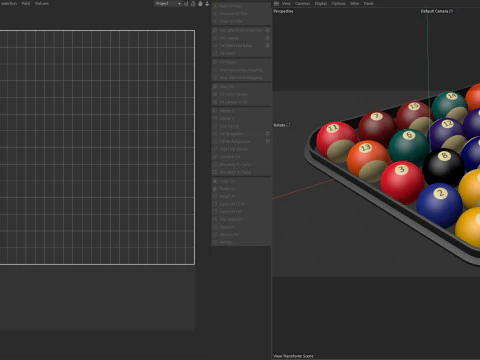
Task: Select the blue 2 ball in viewport
Action: [439, 205]
